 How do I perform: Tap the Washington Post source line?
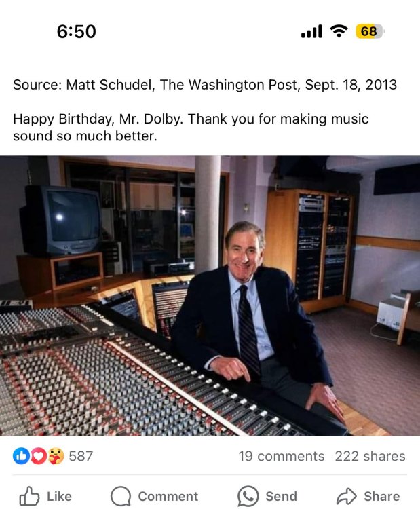[x=205, y=86]
